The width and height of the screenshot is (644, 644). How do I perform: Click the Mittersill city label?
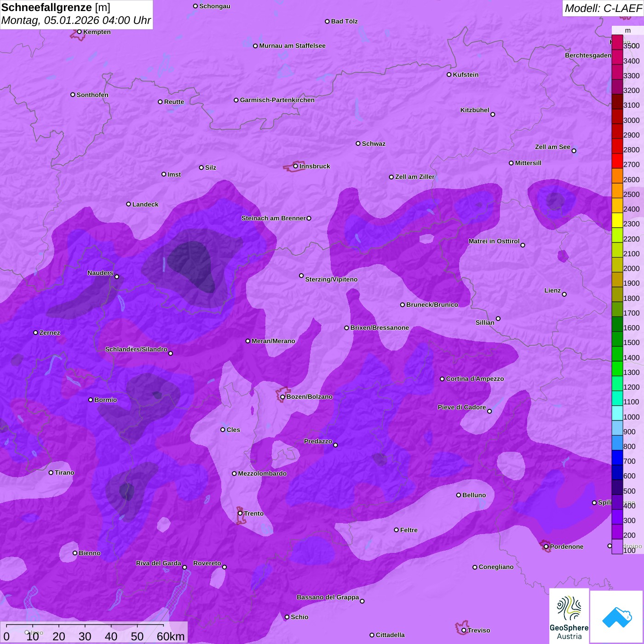point(528,163)
